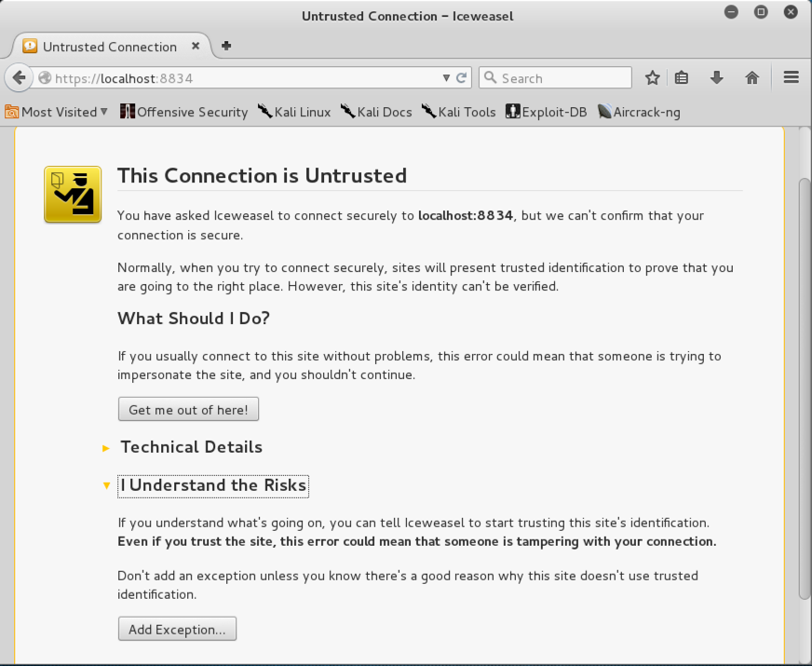The width and height of the screenshot is (812, 666).
Task: Click the magnifier icon in Search box
Action: click(490, 77)
